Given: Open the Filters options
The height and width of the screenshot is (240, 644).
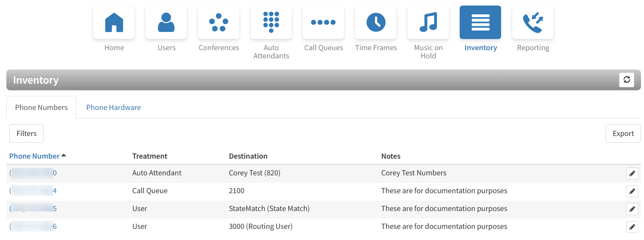Looking at the screenshot, I should [x=26, y=134].
